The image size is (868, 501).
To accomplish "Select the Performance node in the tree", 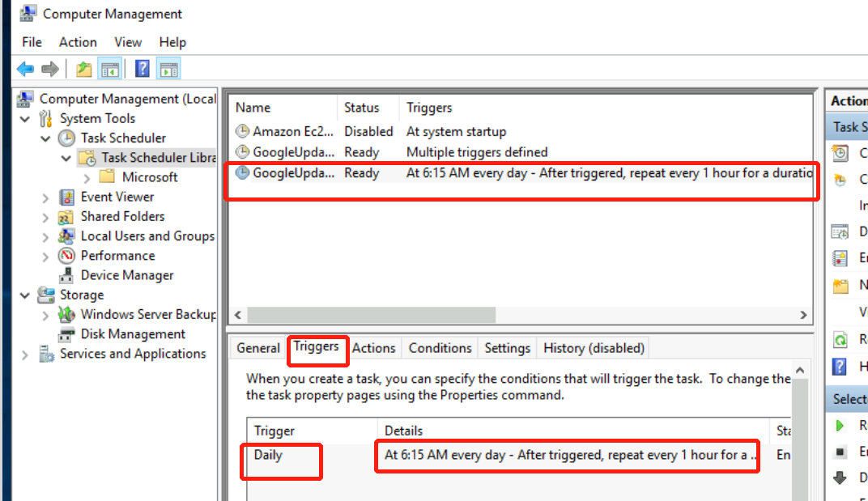I will tap(117, 256).
